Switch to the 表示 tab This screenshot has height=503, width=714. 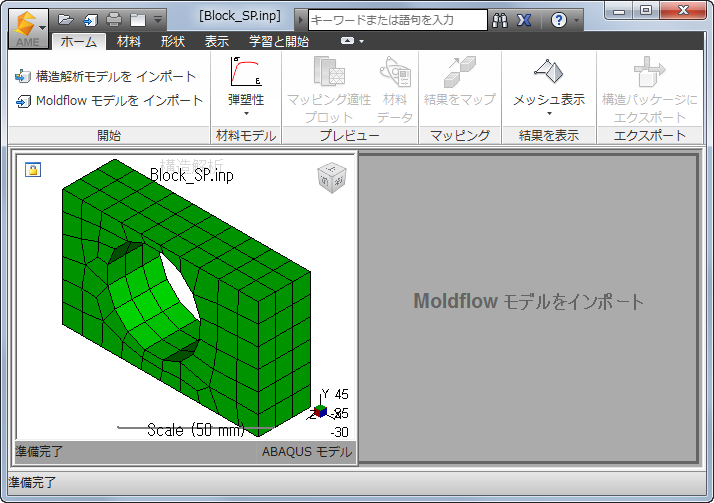coord(217,42)
